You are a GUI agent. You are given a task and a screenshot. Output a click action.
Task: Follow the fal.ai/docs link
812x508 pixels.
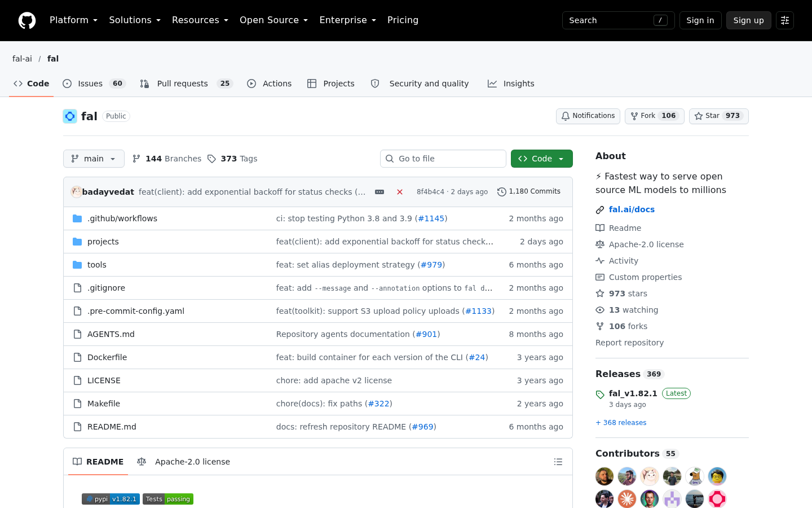click(x=632, y=209)
